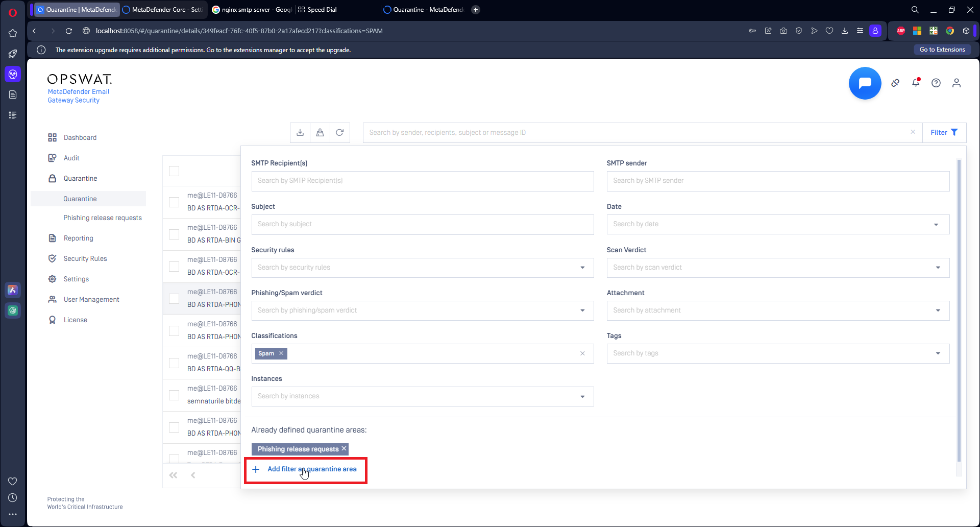Screen dimensions: 980x527
Task: Open Security Rules in the sidebar
Action: [x=85, y=258]
